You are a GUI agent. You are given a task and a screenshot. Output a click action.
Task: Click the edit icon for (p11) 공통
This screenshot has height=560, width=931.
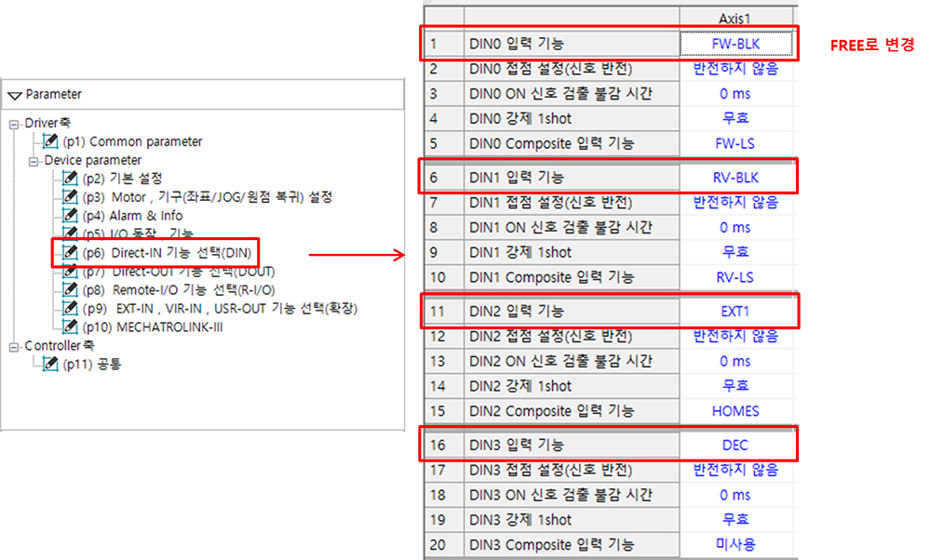tap(51, 364)
